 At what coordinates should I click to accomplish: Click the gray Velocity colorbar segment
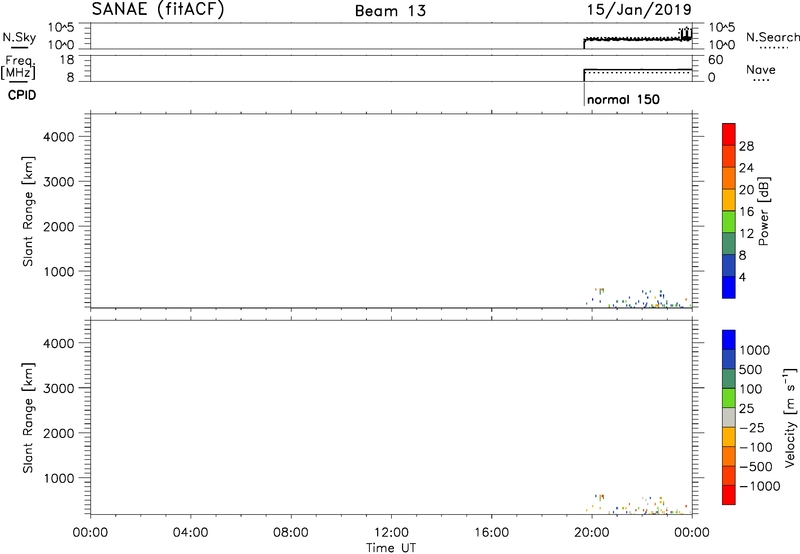tap(729, 417)
